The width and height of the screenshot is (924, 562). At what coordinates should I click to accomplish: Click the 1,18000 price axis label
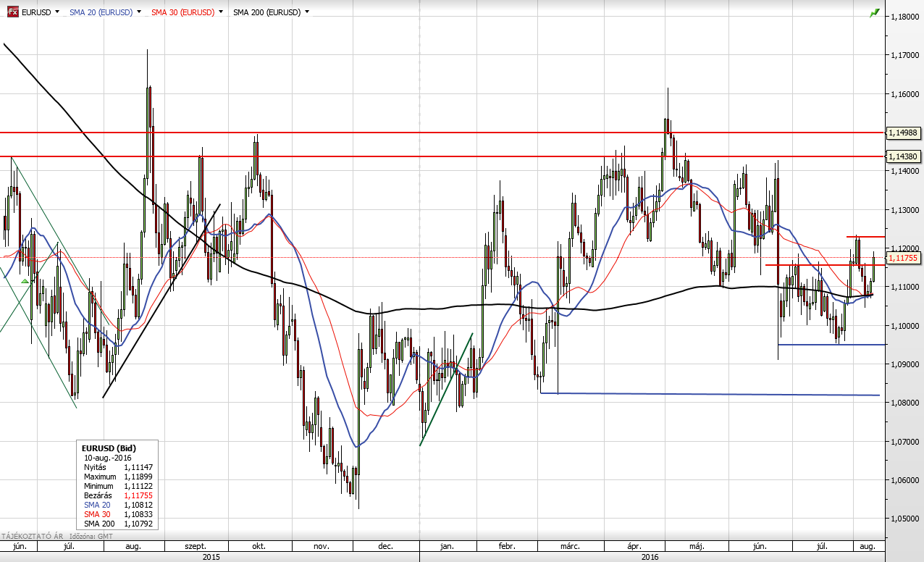pos(906,16)
